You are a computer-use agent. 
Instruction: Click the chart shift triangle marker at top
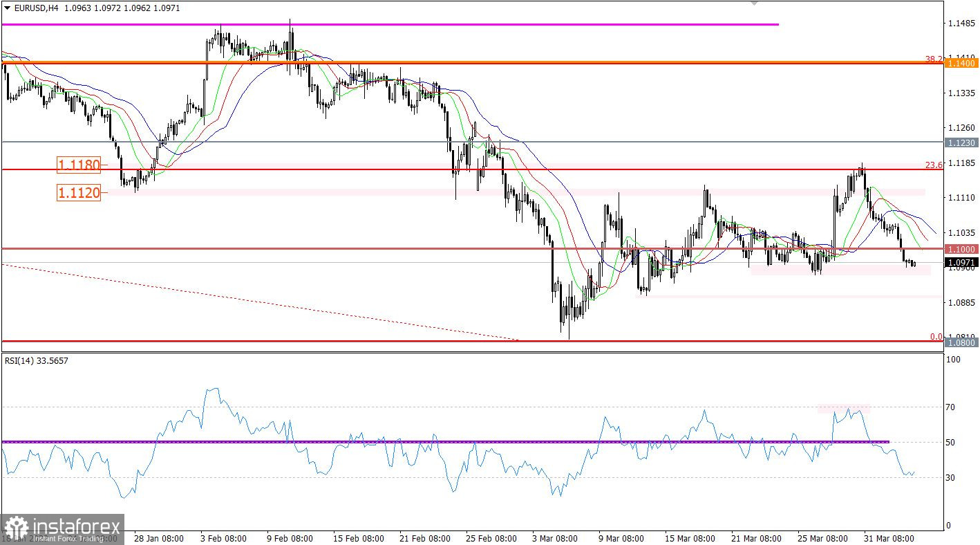point(754,3)
